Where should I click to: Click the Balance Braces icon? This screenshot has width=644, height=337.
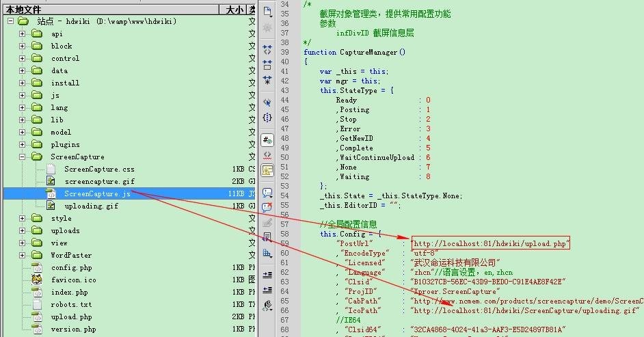[x=267, y=118]
